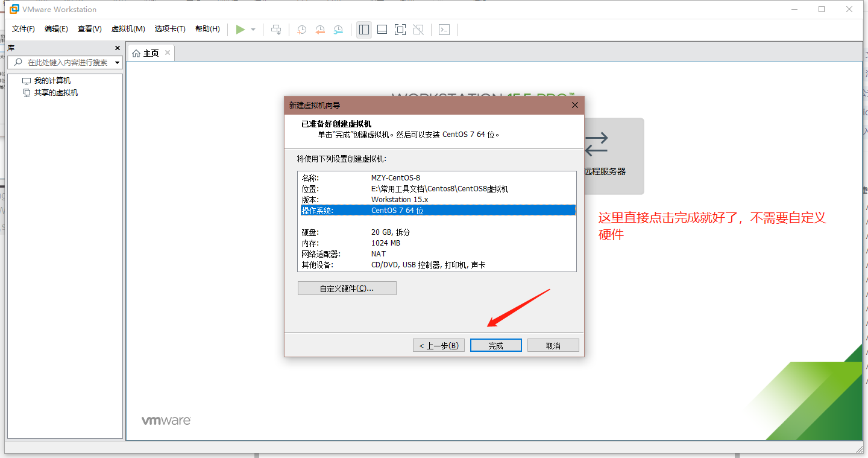The height and width of the screenshot is (458, 868).
Task: Click the 取消 cancel button
Action: click(x=553, y=346)
